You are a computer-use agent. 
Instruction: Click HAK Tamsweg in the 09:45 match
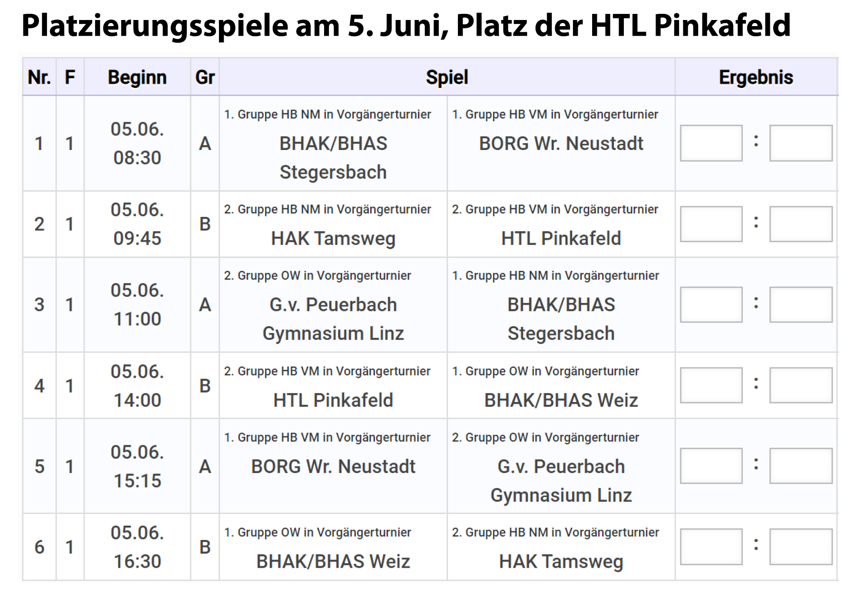pyautogui.click(x=333, y=238)
